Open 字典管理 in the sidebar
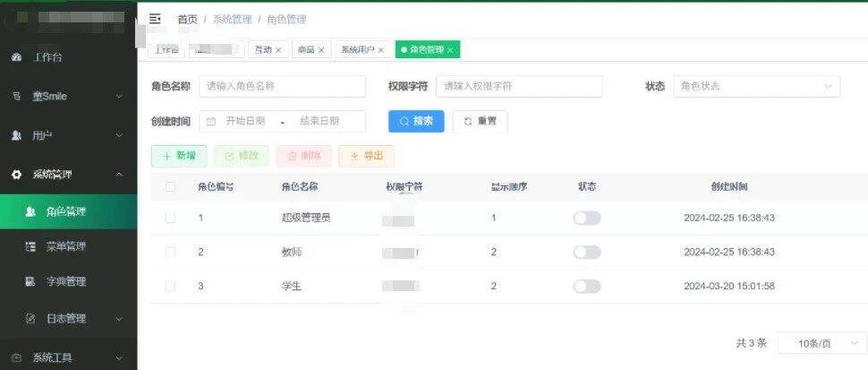The image size is (868, 370). click(69, 282)
